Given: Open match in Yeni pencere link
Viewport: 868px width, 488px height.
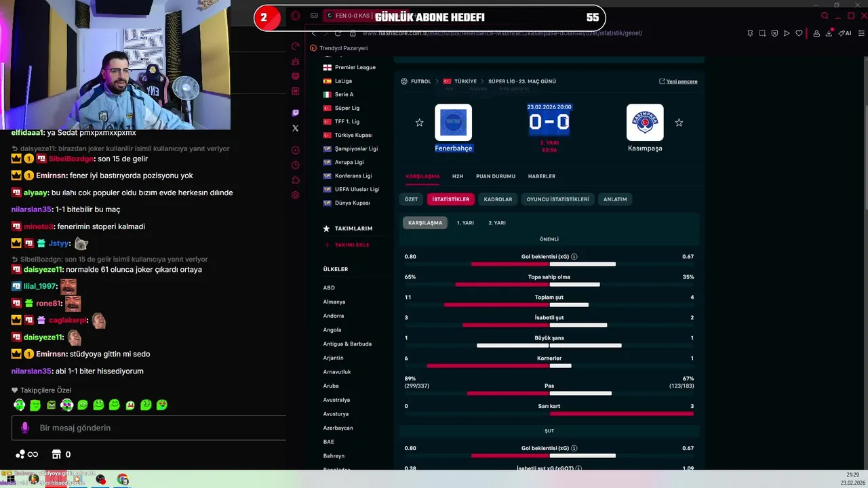Looking at the screenshot, I should coord(678,81).
